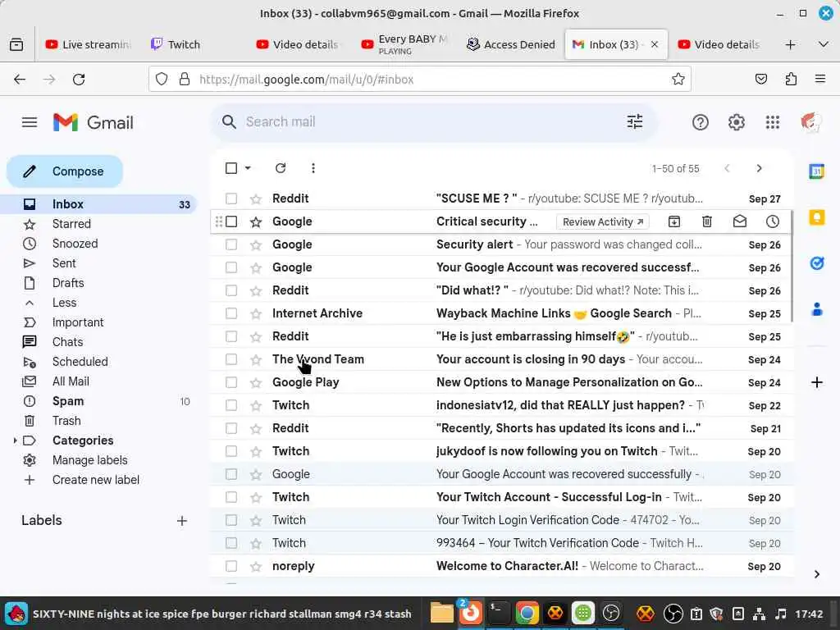The width and height of the screenshot is (840, 630).
Task: List all tabs dropdown chevron
Action: click(823, 44)
